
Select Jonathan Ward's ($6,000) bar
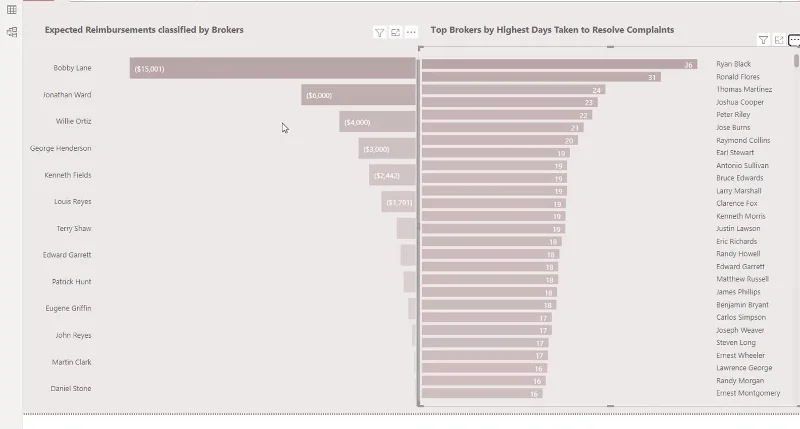pyautogui.click(x=358, y=95)
